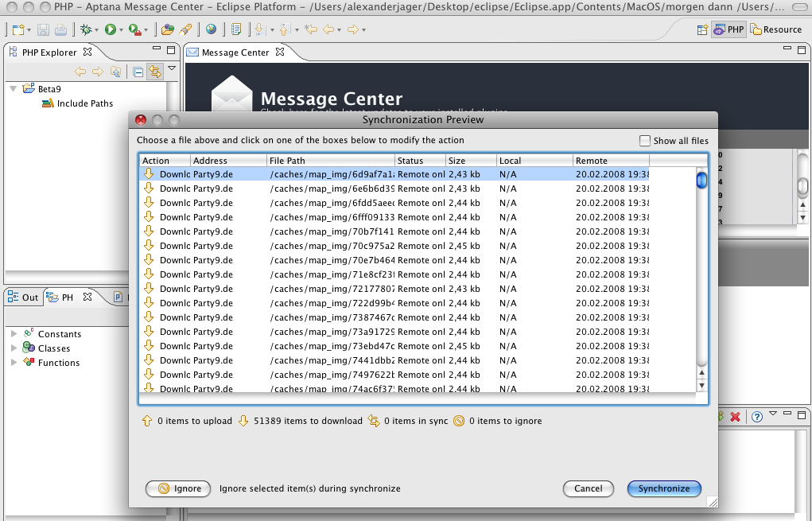
Task: Open the PHP Explorer view menu dropdown
Action: [x=172, y=69]
